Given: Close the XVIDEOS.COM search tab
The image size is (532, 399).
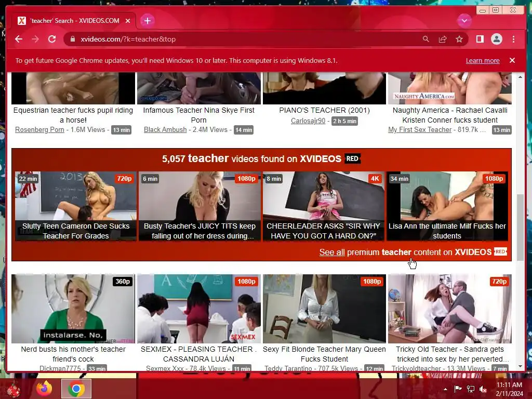Looking at the screenshot, I should click(x=128, y=21).
